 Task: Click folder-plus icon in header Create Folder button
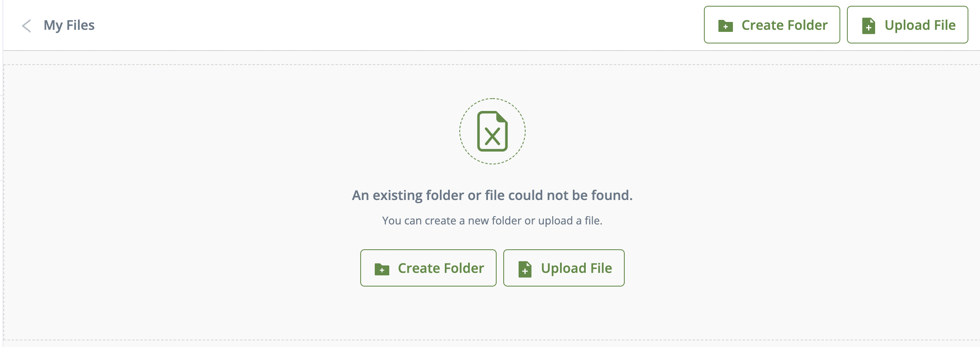725,26
